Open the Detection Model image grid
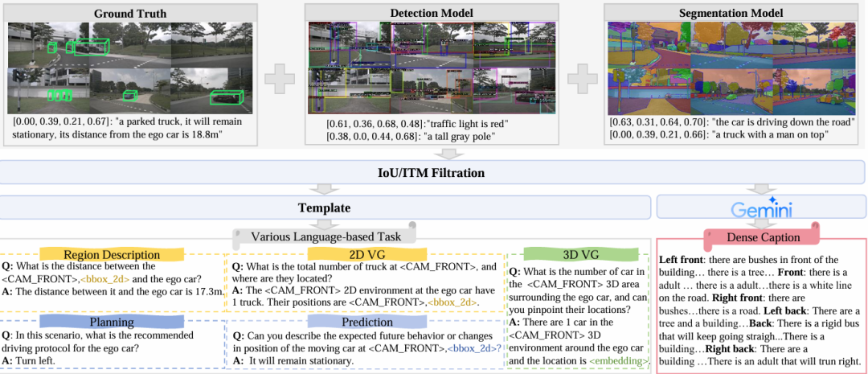This screenshot has width=868, height=374. (432, 68)
